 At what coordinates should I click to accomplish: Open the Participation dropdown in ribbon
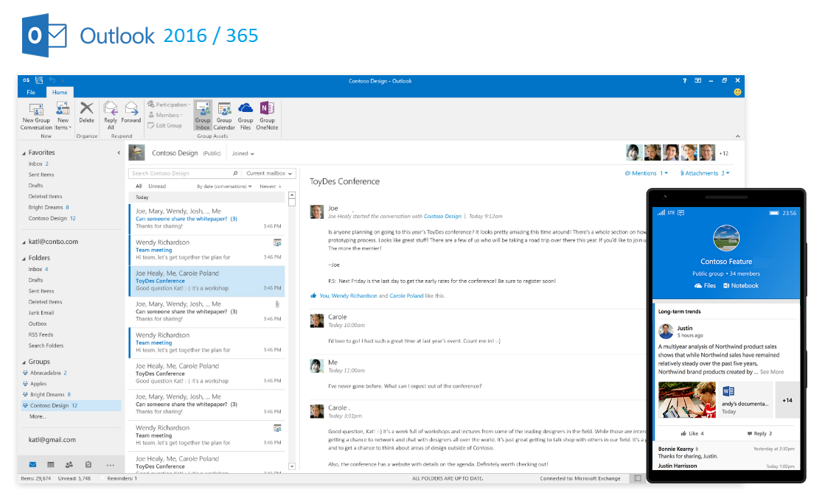[x=169, y=104]
